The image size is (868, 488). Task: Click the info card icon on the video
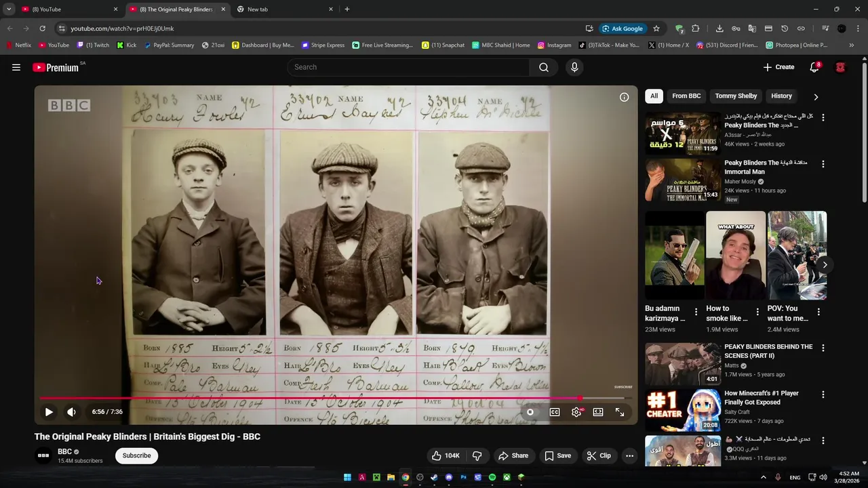[624, 97]
